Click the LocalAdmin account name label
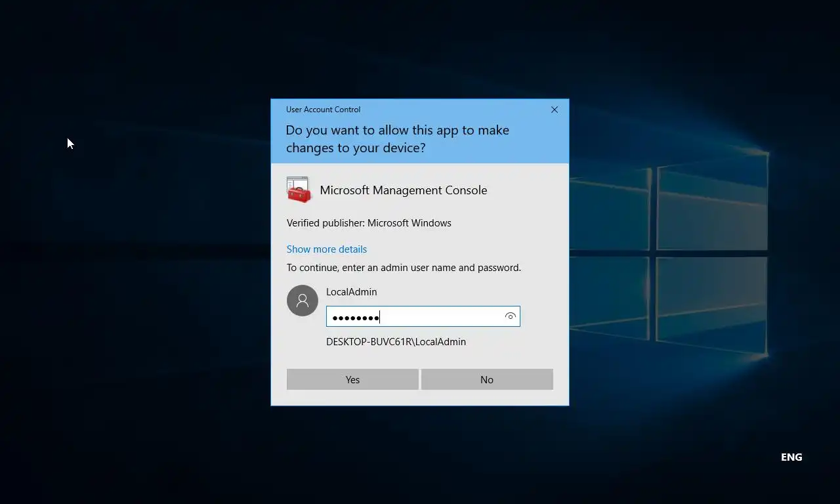Image resolution: width=840 pixels, height=504 pixels. pyautogui.click(x=352, y=292)
